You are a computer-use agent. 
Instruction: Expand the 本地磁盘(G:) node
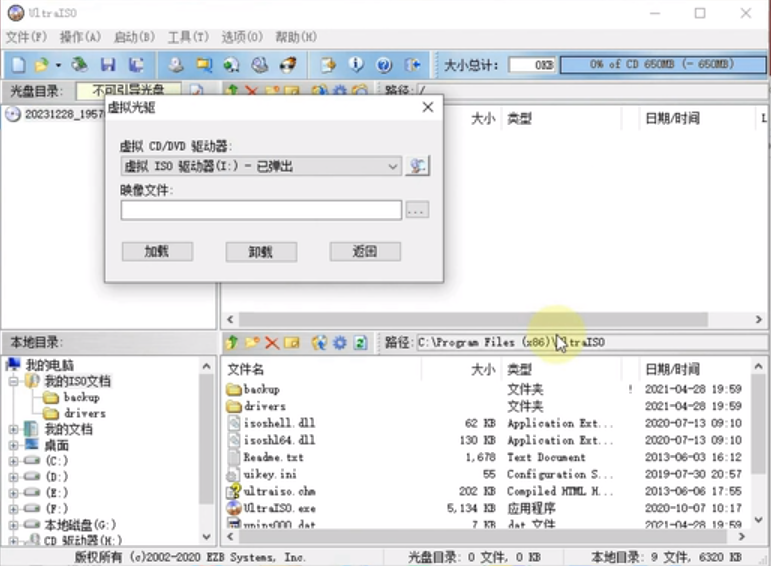[14, 525]
